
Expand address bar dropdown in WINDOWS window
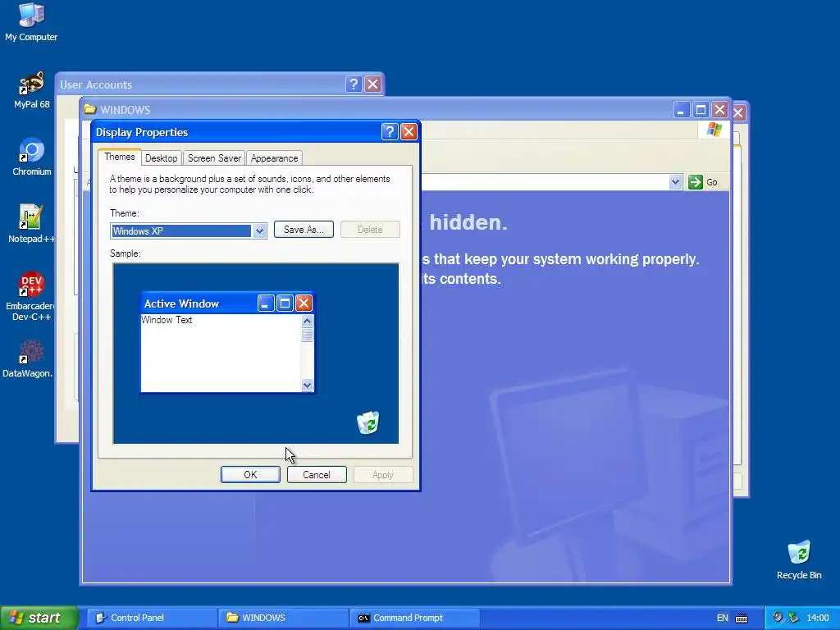tap(675, 182)
